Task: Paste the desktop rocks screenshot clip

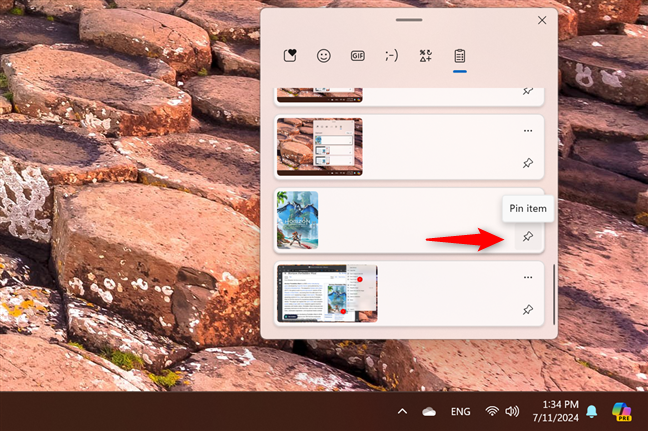Action: click(x=409, y=147)
